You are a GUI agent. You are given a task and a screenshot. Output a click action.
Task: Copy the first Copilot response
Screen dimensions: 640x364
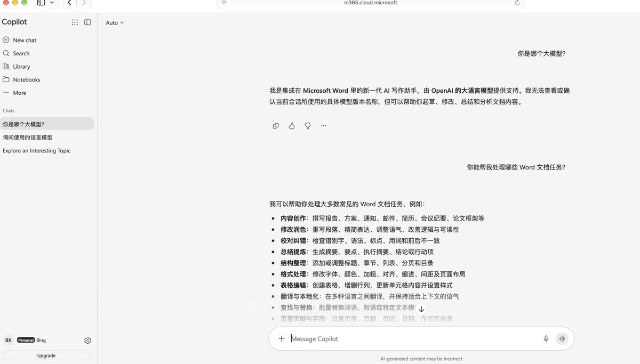(276, 126)
